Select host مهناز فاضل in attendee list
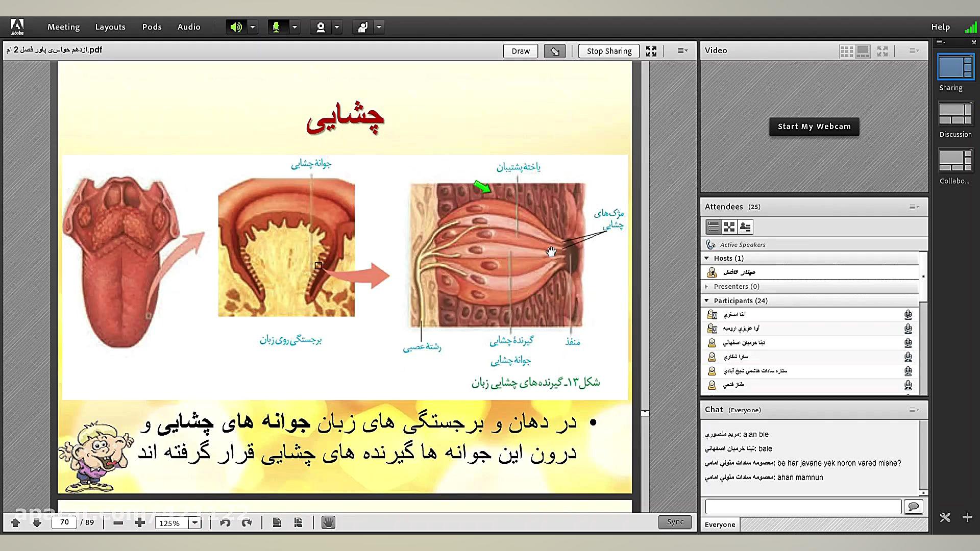 811,272
